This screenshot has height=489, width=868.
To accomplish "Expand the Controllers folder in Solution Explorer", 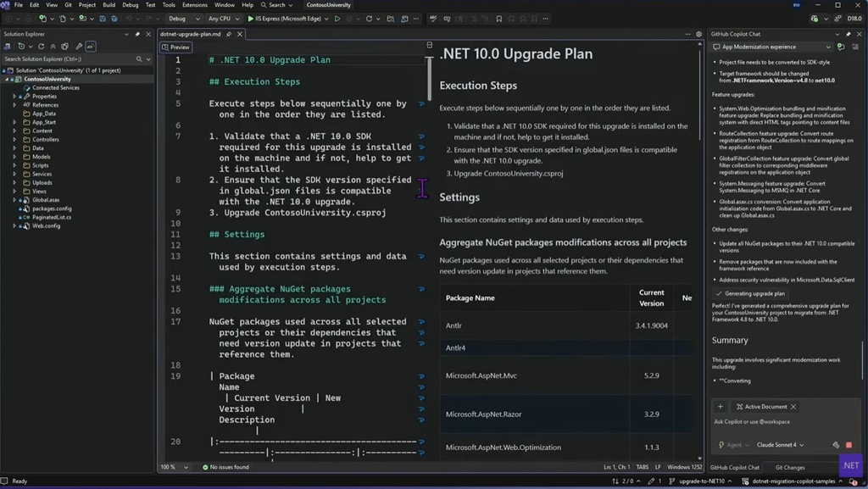I will tap(14, 140).
